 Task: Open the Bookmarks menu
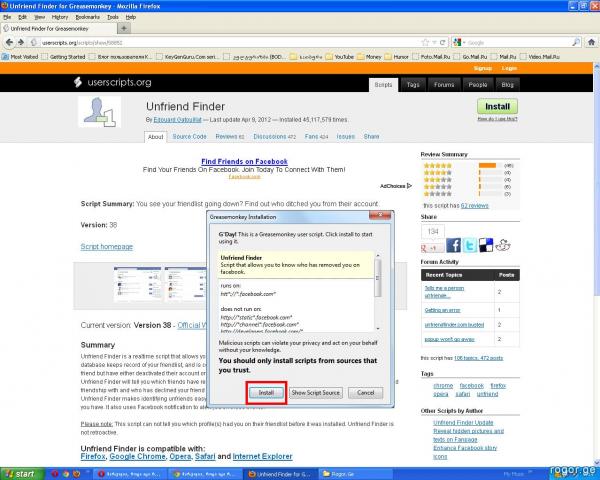point(88,17)
